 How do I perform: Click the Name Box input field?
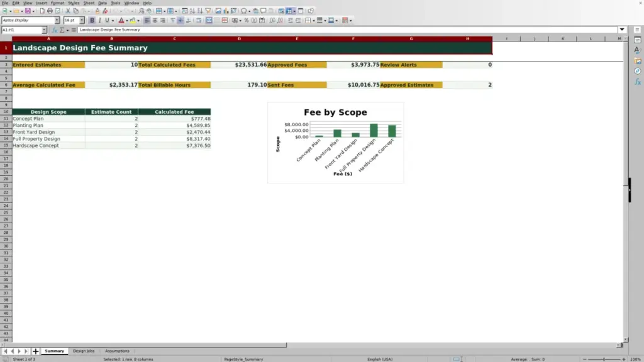[x=21, y=30]
